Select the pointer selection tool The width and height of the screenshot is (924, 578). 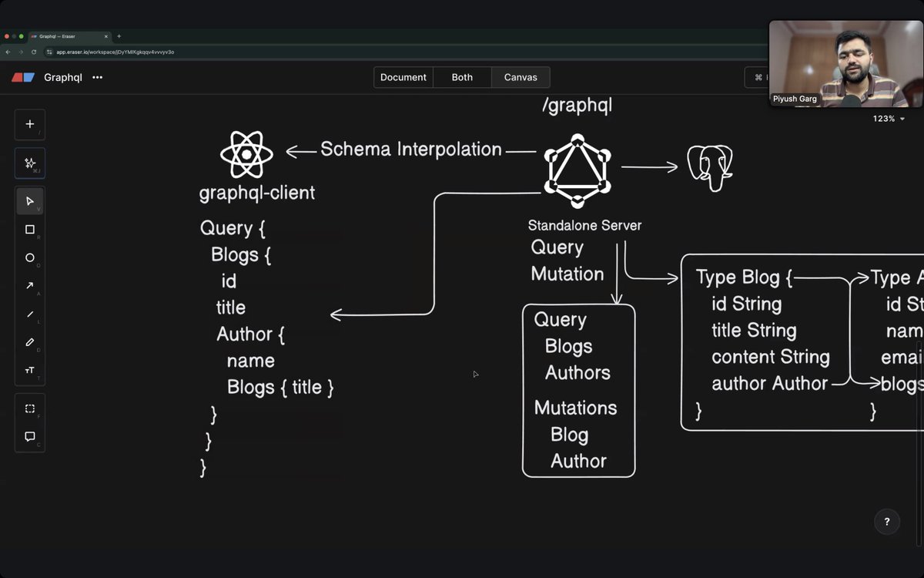click(30, 202)
